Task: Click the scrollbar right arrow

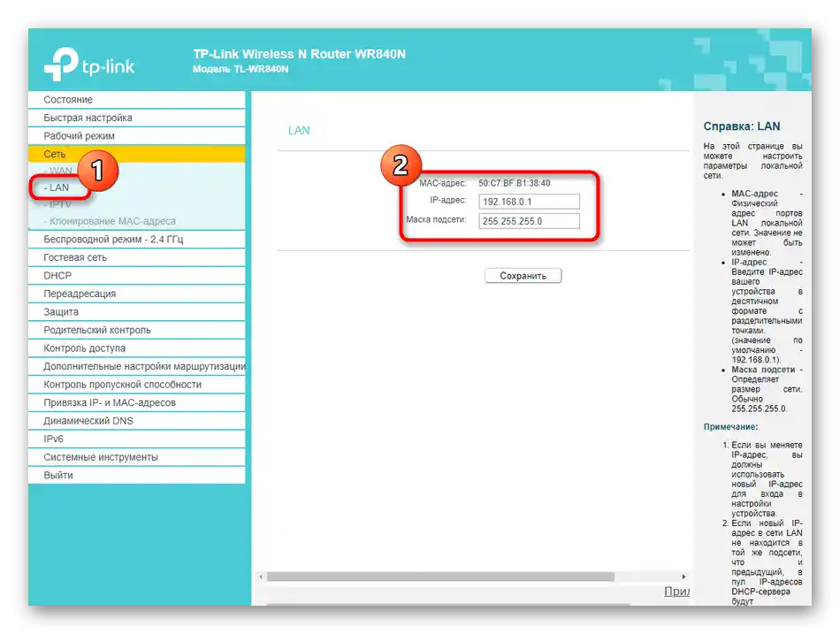Action: 683,577
